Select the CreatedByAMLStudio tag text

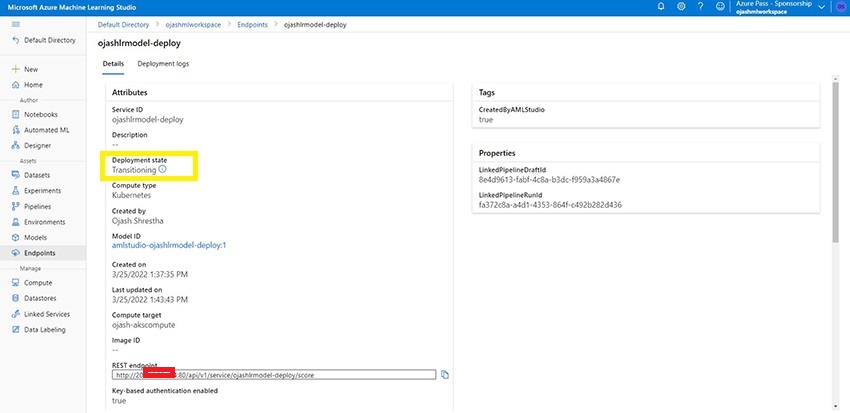[511, 109]
